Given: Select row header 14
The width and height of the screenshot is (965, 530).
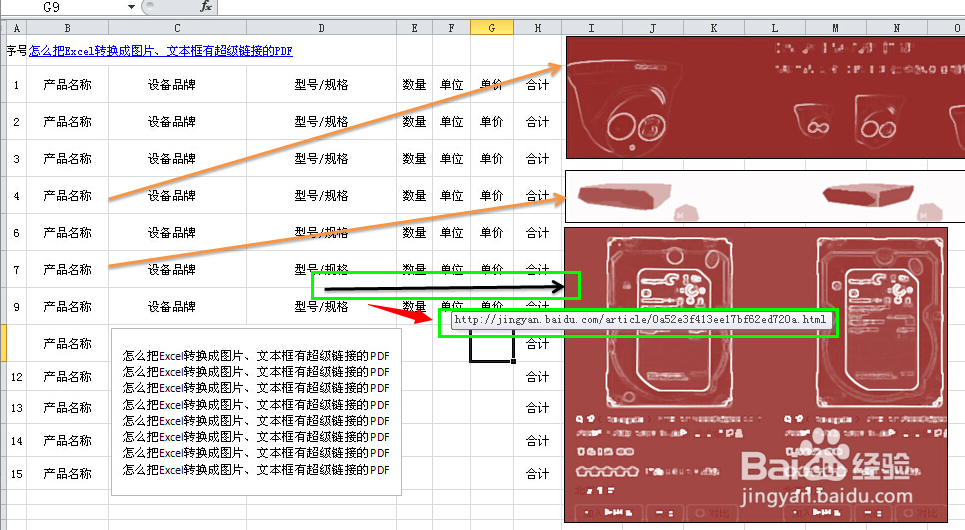Looking at the screenshot, I should tap(17, 441).
